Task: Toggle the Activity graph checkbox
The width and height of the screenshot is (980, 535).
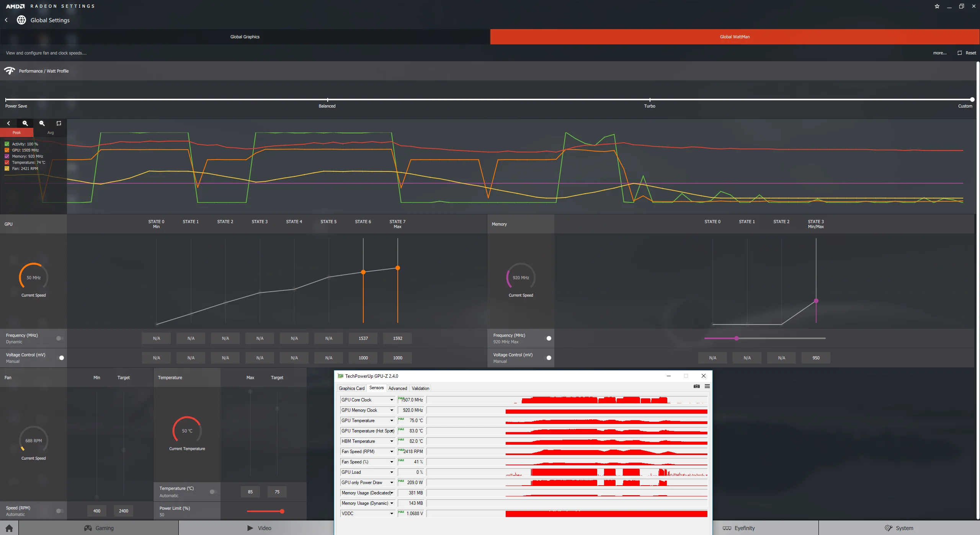Action: tap(7, 144)
